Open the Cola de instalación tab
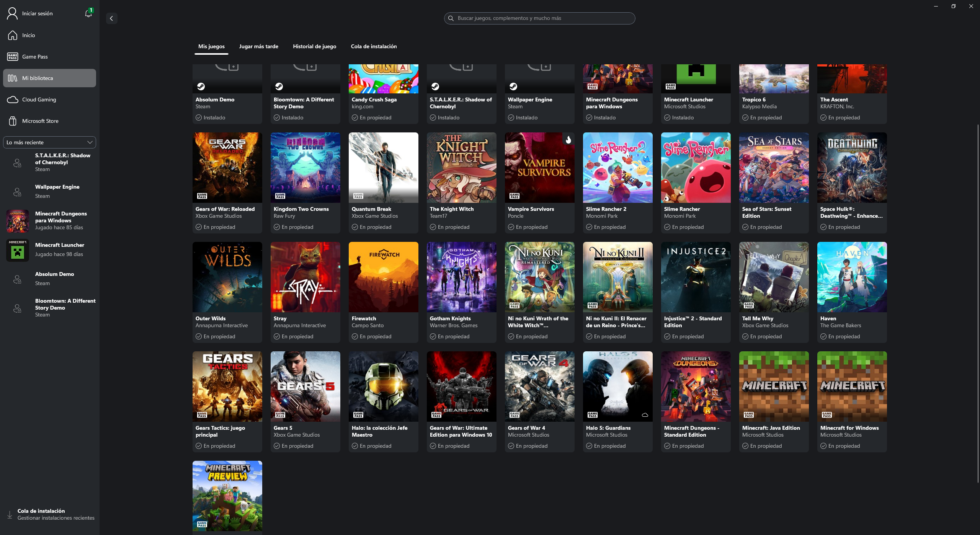The height and width of the screenshot is (535, 980). coord(374,46)
